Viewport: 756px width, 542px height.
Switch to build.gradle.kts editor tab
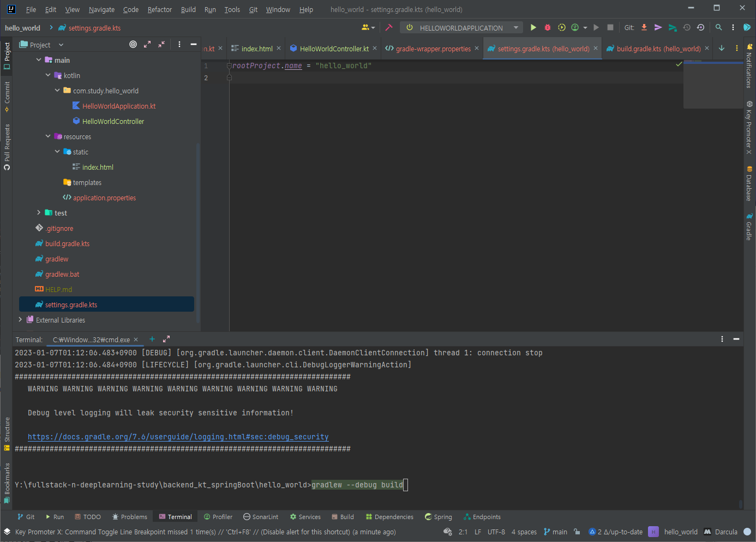pyautogui.click(x=658, y=49)
